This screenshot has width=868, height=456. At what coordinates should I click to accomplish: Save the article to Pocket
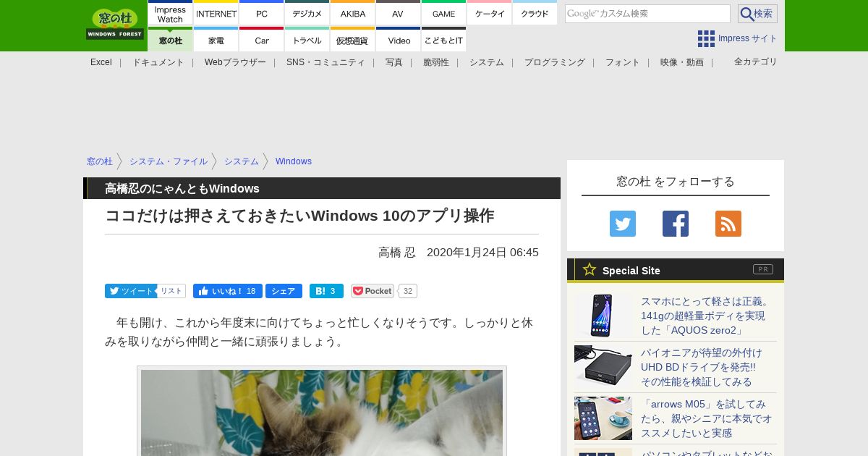tap(373, 291)
